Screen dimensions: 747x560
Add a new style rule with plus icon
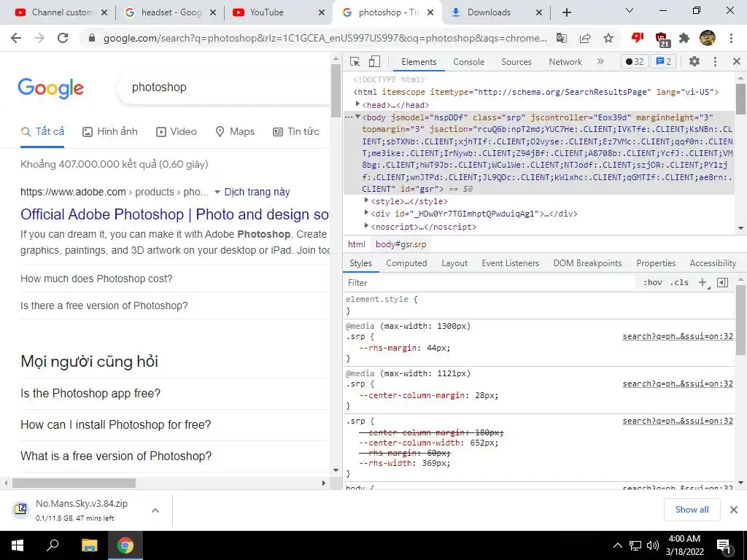tap(703, 282)
